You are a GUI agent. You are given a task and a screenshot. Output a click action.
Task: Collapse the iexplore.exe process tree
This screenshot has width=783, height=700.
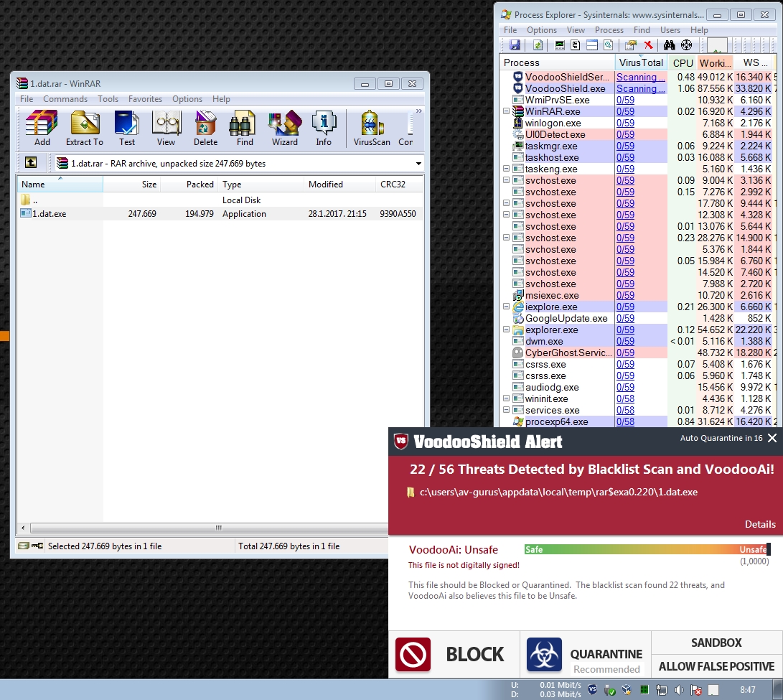[x=506, y=307]
